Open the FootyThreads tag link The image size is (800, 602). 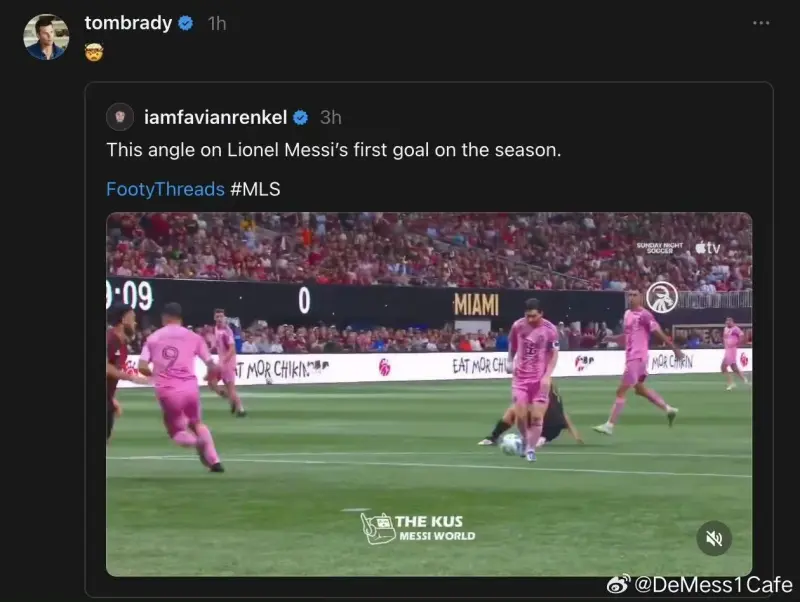click(165, 189)
